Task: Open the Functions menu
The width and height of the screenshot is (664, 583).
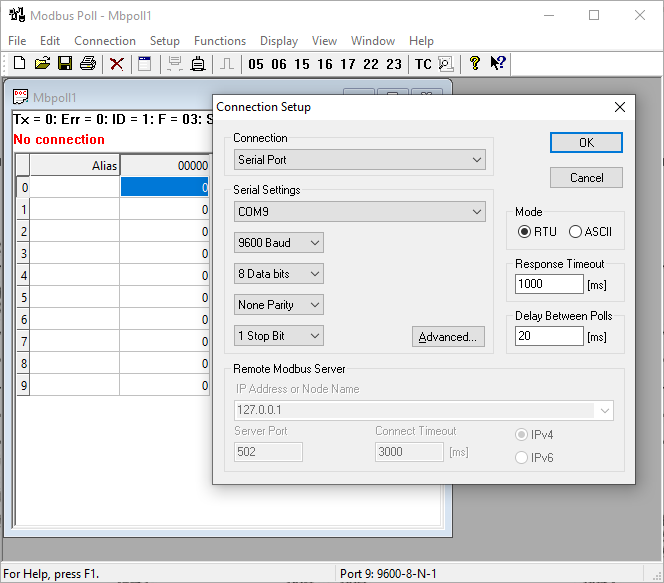Action: point(220,41)
